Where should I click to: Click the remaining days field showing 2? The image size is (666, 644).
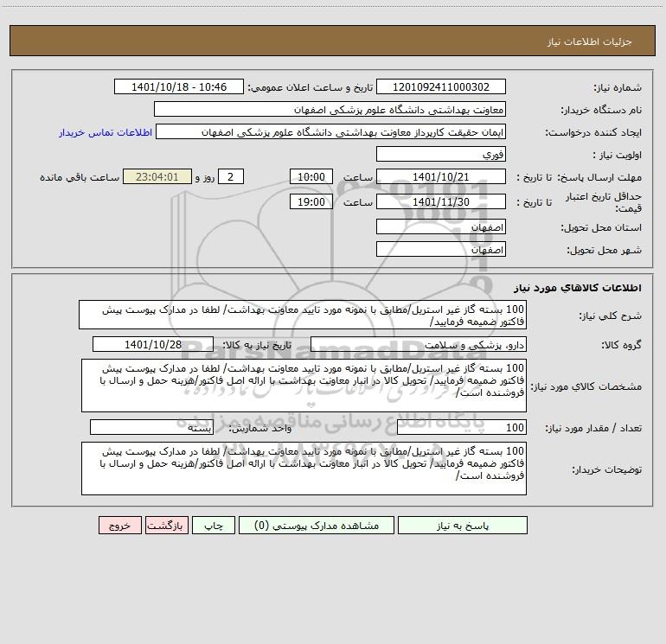click(231, 176)
